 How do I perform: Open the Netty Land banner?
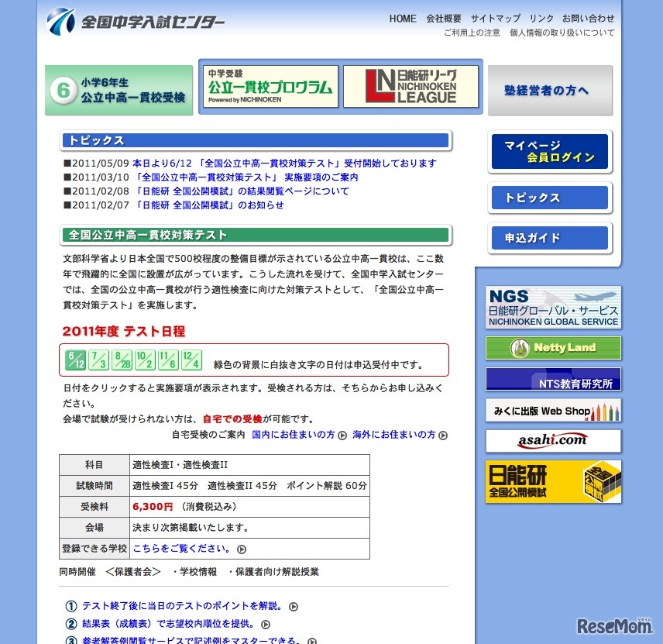pos(552,348)
